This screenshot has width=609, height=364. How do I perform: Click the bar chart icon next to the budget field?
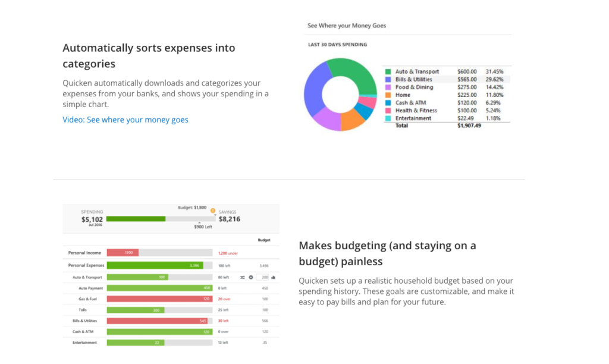tap(273, 277)
